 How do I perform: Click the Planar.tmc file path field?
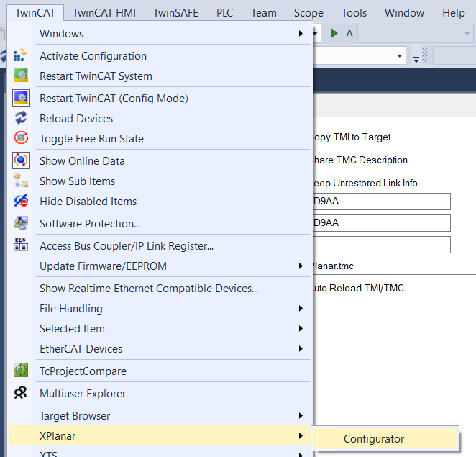point(394,266)
